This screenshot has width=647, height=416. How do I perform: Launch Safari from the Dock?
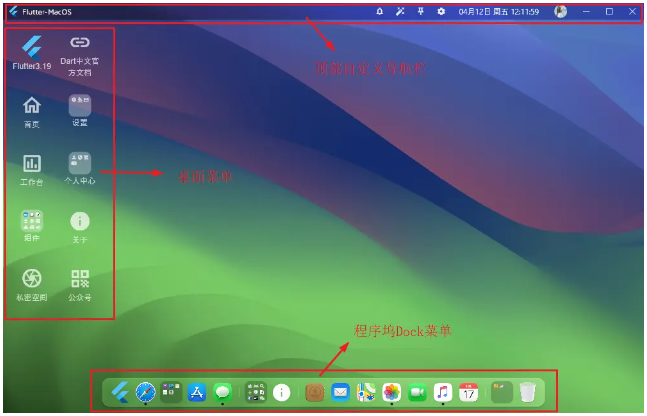tap(146, 392)
